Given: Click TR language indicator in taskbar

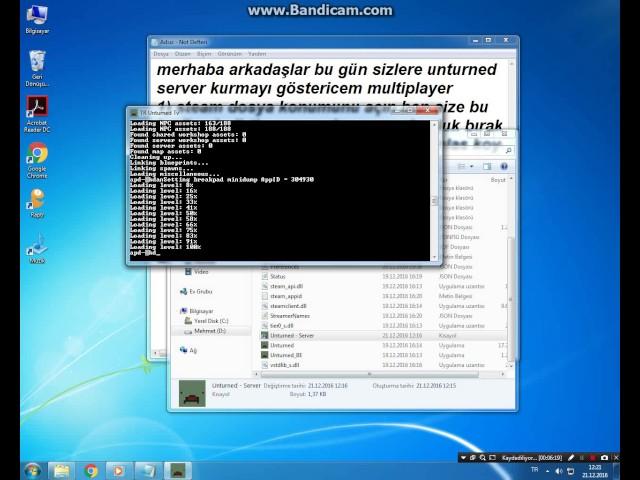Looking at the screenshot, I should coord(534,470).
